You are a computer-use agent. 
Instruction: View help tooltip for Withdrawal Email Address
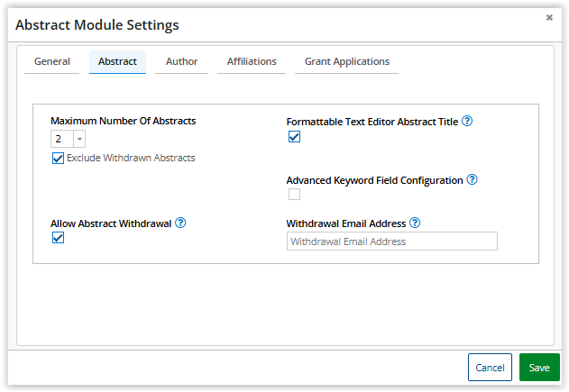(x=415, y=223)
